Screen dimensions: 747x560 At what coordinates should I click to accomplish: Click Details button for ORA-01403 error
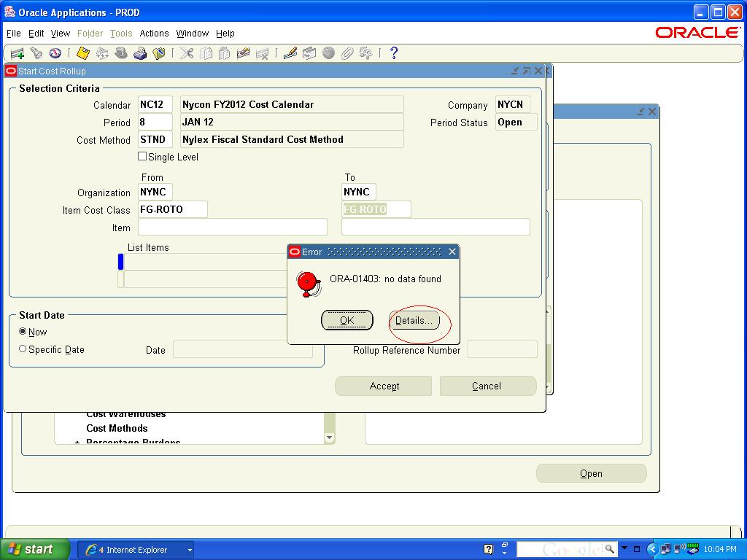[x=414, y=321]
